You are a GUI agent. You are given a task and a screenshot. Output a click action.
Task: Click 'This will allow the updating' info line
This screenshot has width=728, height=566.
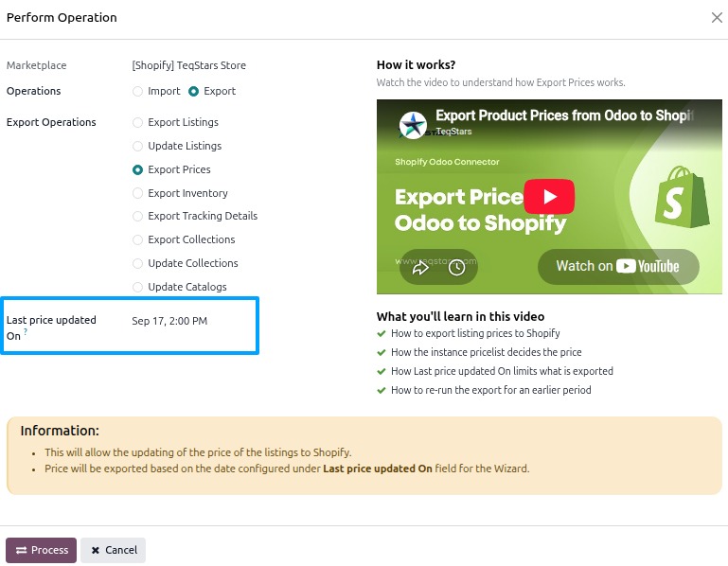click(x=198, y=452)
